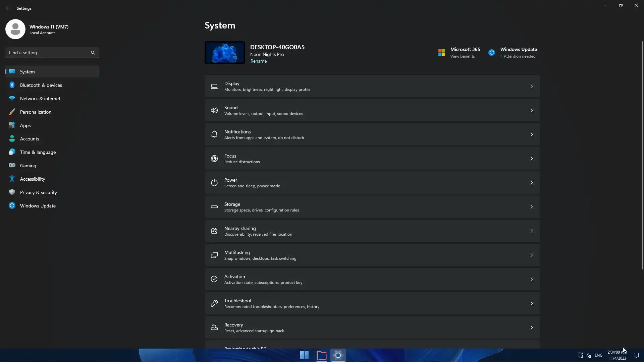This screenshot has width=644, height=362.
Task: Open File Explorer from the taskbar
Action: pos(321,355)
